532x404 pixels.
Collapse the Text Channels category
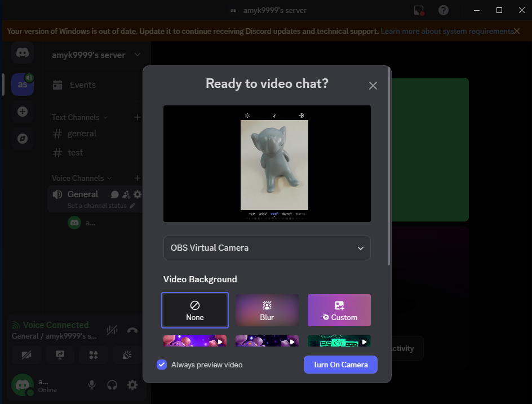coord(79,117)
